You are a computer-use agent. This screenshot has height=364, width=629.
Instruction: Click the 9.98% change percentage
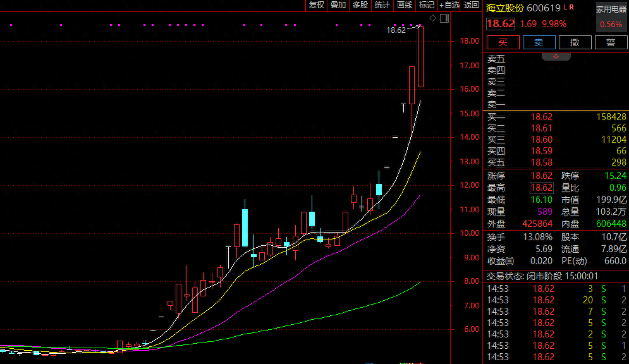coord(554,24)
